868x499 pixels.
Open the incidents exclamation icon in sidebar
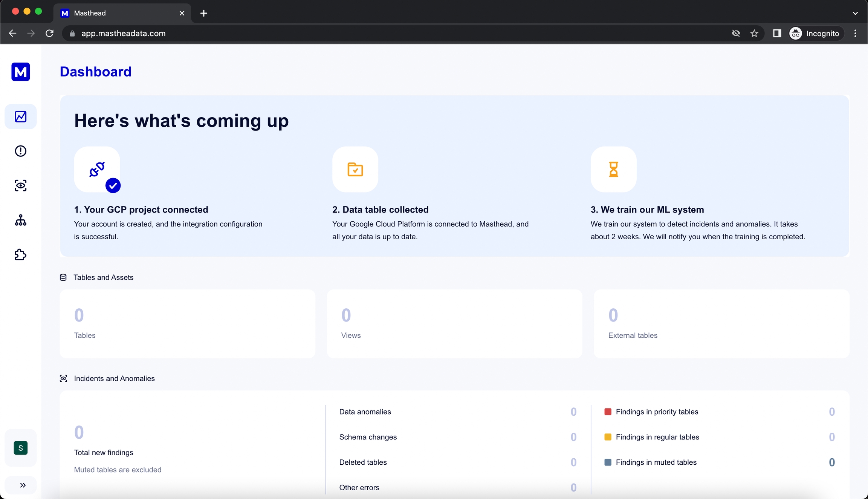pyautogui.click(x=21, y=151)
